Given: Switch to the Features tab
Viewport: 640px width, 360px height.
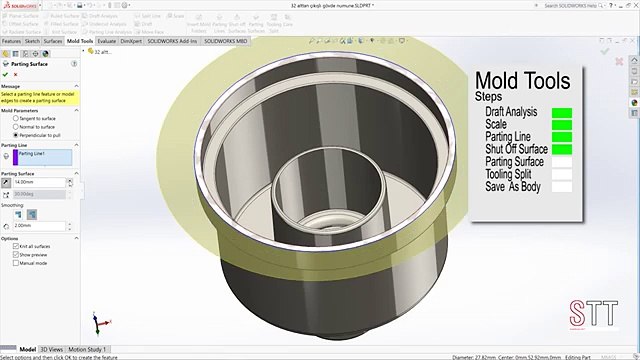Looking at the screenshot, I should (11, 41).
